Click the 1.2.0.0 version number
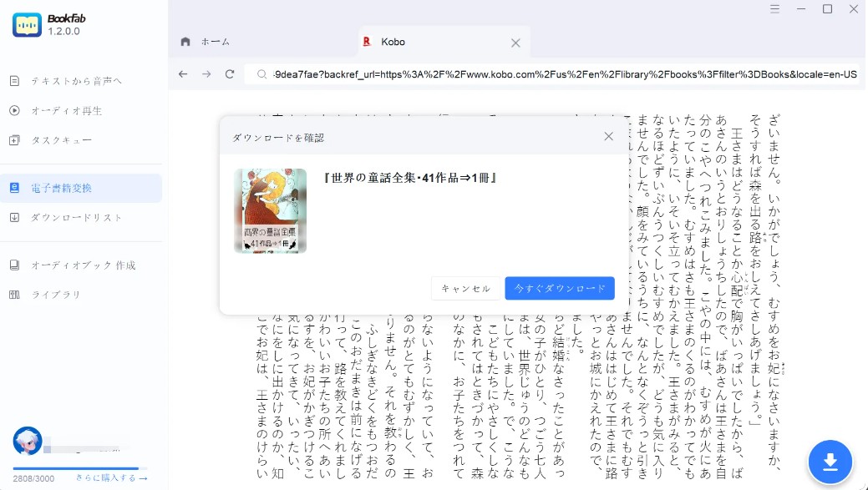868x490 pixels. tap(63, 32)
